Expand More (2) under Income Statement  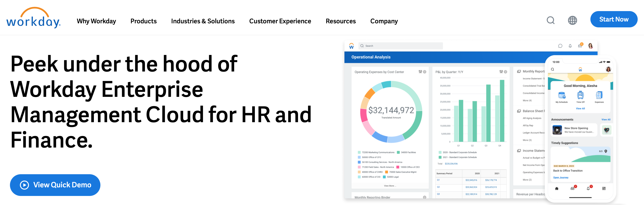[x=527, y=180]
